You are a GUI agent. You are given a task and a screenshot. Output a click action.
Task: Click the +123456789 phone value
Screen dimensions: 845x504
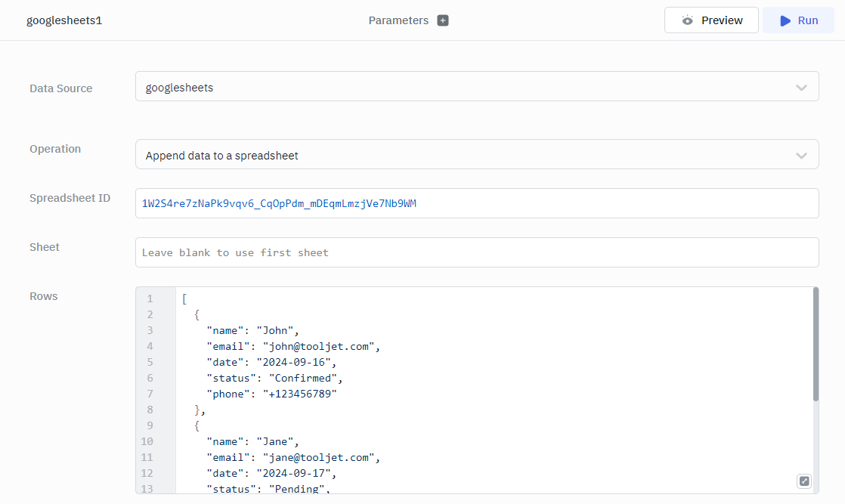point(301,394)
